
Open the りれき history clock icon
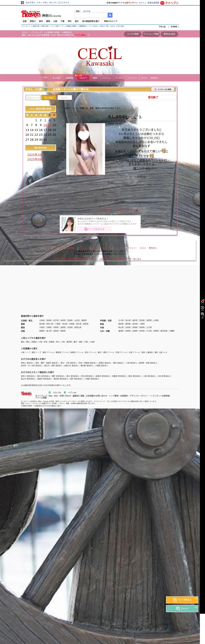(202, 308)
